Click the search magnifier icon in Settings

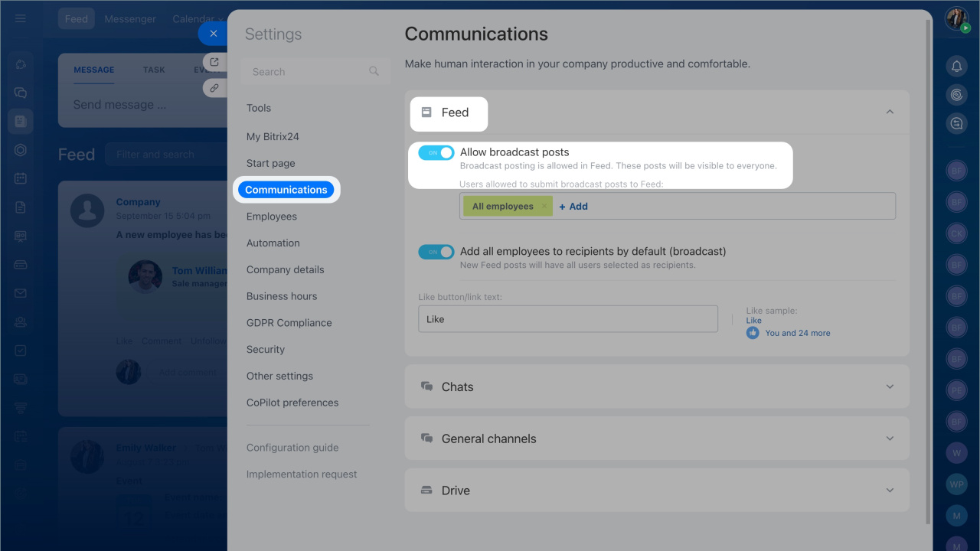(x=374, y=71)
